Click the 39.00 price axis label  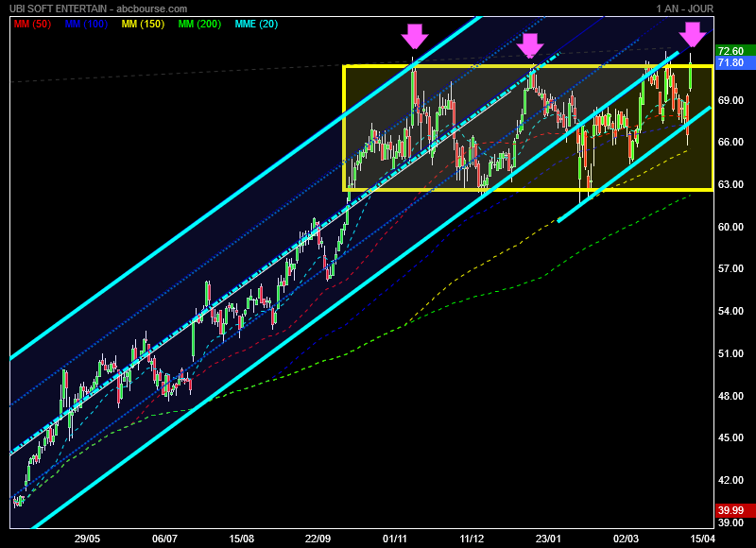click(x=730, y=522)
